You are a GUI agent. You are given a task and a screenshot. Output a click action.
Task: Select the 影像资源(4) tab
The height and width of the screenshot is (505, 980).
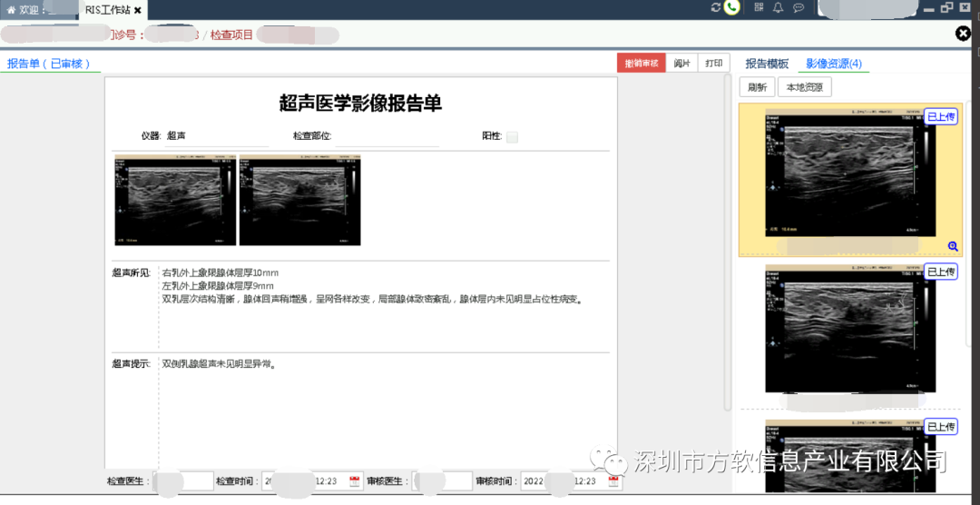834,64
